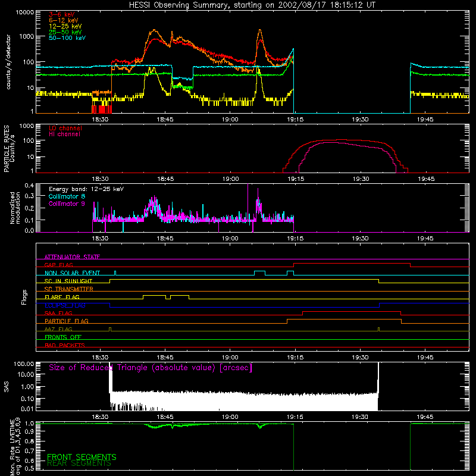476x476 pixels.
Task: Click the FRONTS OFF flag label
Action: pyautogui.click(x=63, y=337)
